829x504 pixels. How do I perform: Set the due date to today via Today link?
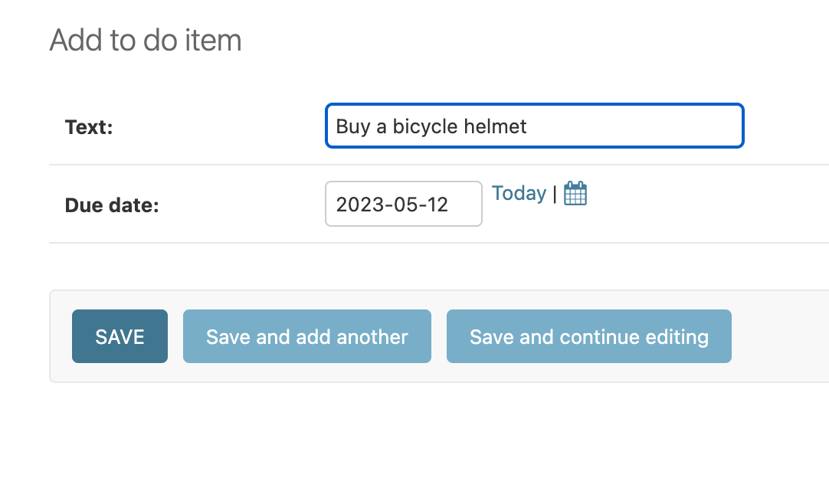pyautogui.click(x=519, y=193)
